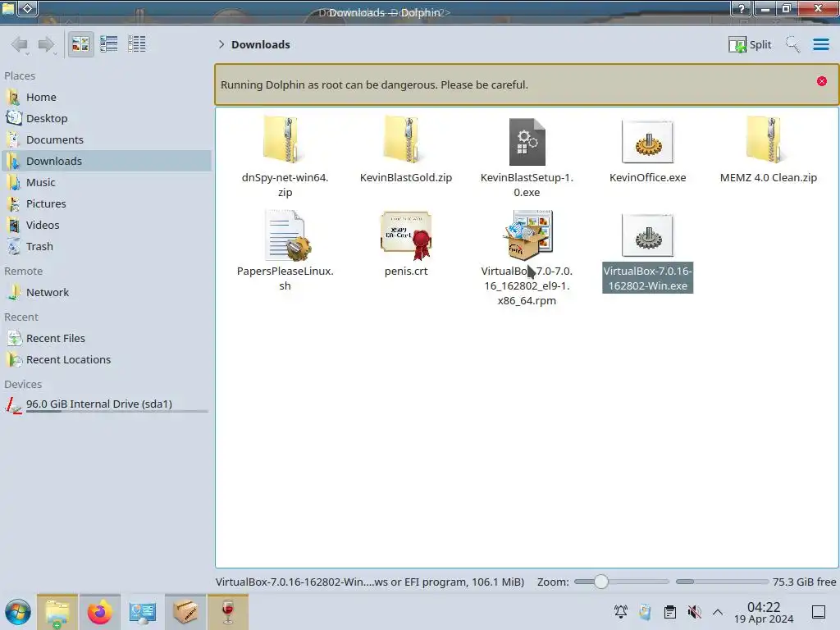Dismiss the root warning message
This screenshot has height=630, width=840.
click(x=822, y=81)
